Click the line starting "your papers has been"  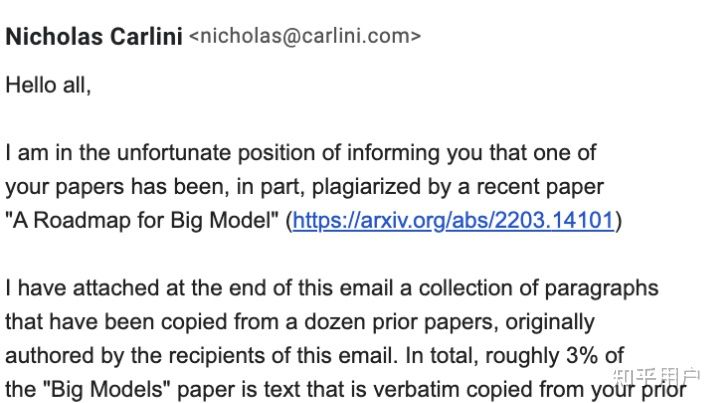304,188
